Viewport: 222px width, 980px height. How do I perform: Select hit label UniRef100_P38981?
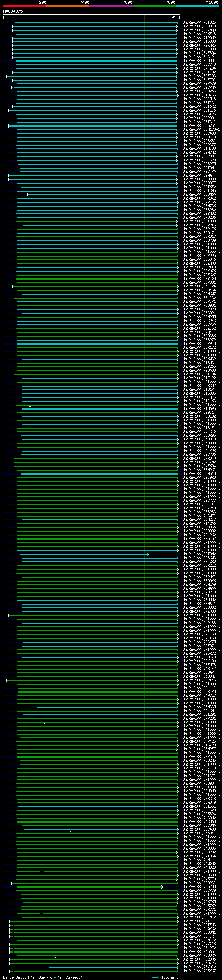click(199, 306)
